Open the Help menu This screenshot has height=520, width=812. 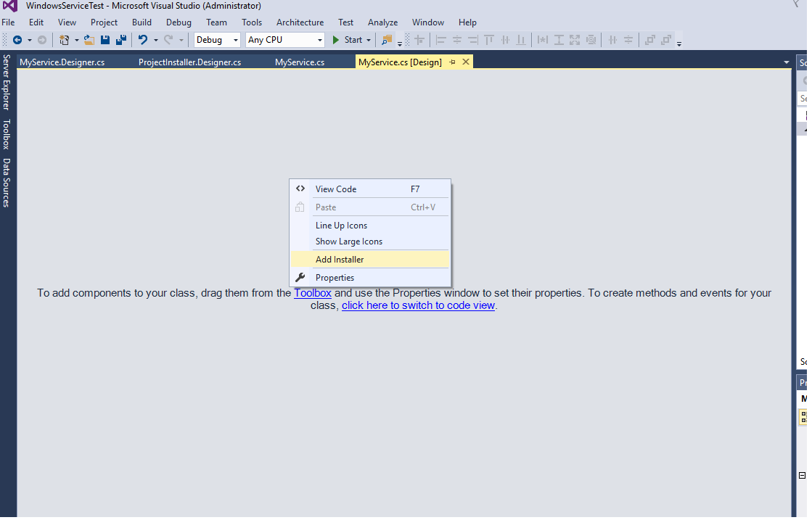(x=467, y=22)
